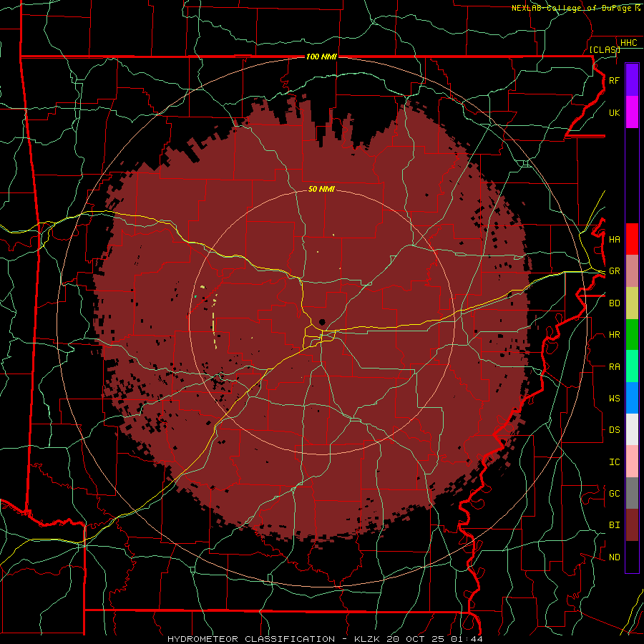This screenshot has height=644, width=644.
Task: Click the ND black legend swatch
Action: 632,557
